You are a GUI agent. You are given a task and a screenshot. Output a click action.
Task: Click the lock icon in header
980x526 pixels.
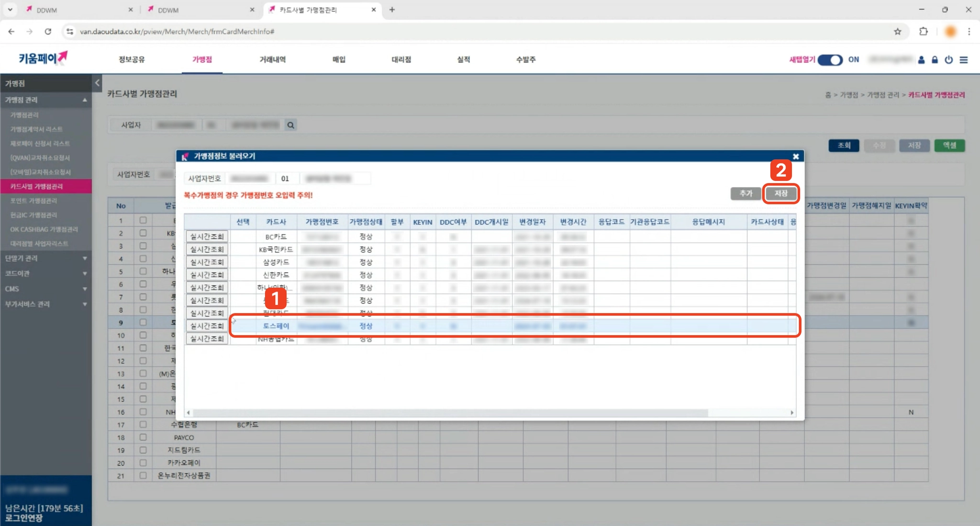935,60
